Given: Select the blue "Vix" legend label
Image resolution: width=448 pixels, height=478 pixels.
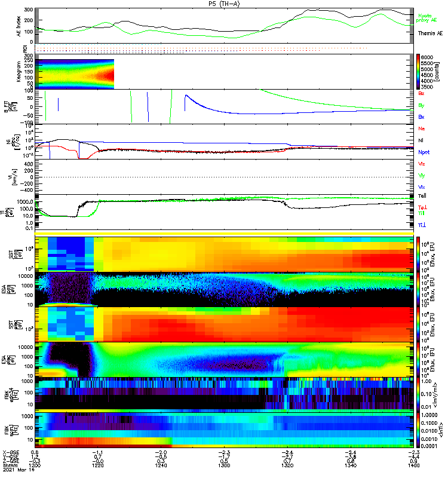Looking at the screenshot, I should (x=422, y=187).
